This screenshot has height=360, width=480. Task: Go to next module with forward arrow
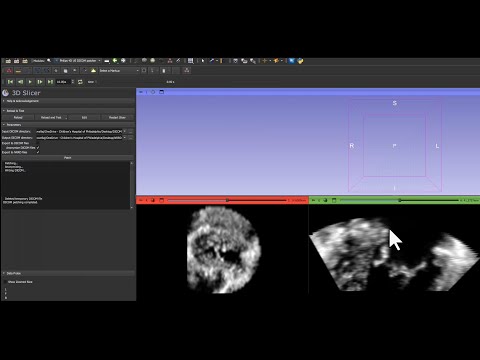[123, 61]
